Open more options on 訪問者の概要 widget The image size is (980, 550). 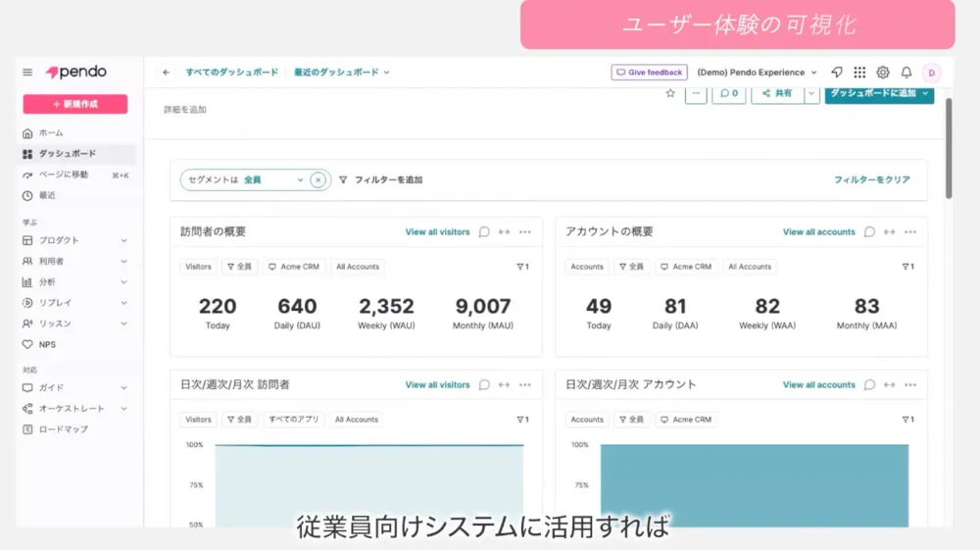tap(525, 232)
